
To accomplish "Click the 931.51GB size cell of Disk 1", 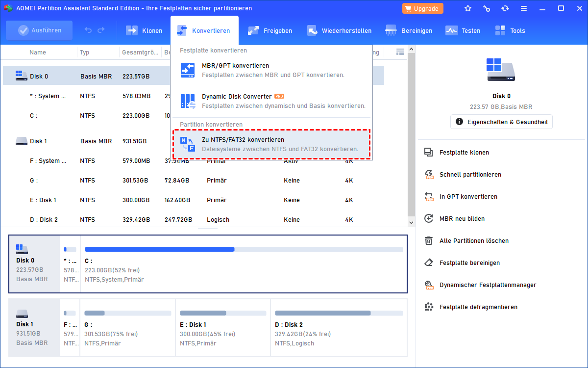I will click(134, 141).
